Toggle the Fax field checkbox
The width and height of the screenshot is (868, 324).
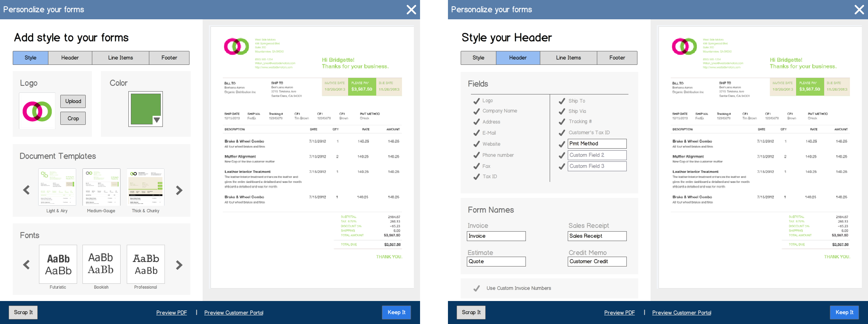click(477, 166)
